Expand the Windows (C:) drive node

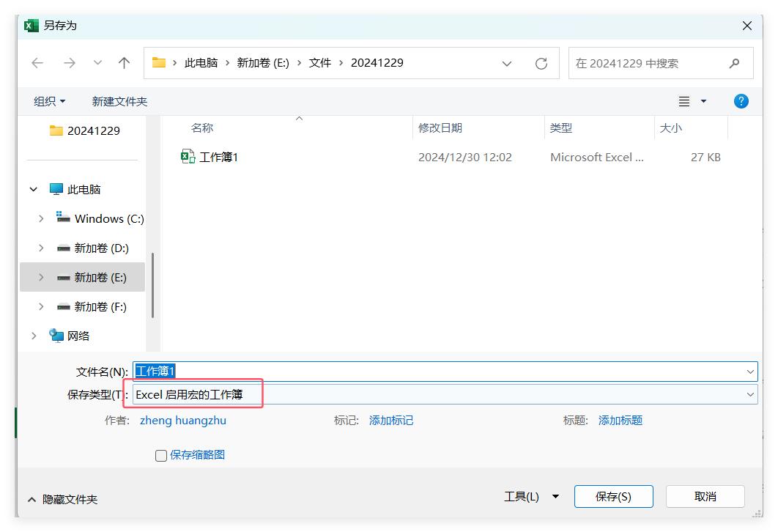coord(41,218)
